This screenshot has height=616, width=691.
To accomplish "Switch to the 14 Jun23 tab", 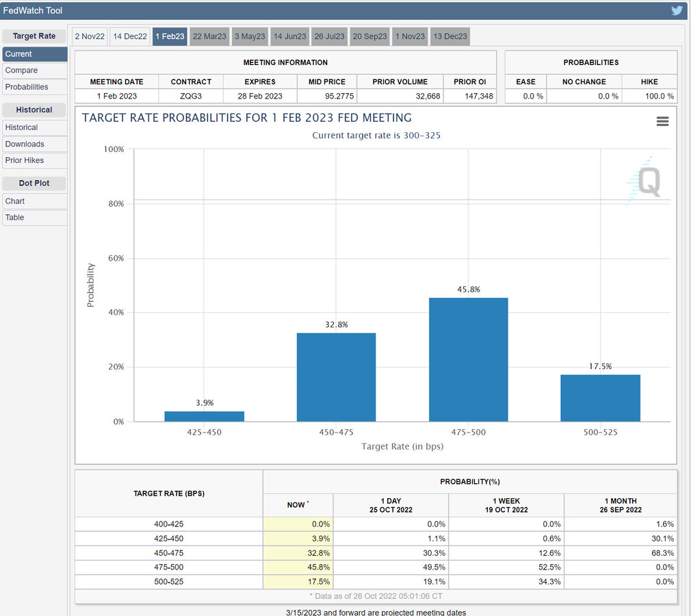I will (289, 36).
